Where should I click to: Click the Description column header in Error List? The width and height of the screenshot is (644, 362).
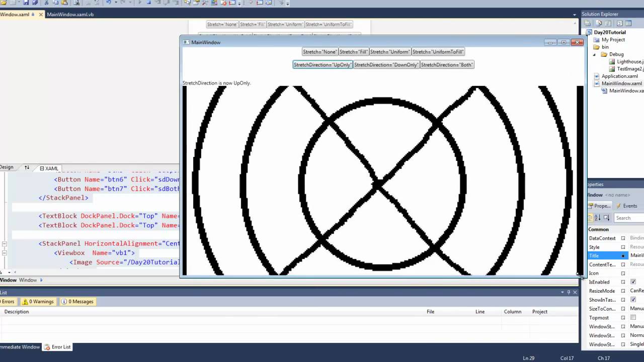click(x=17, y=312)
